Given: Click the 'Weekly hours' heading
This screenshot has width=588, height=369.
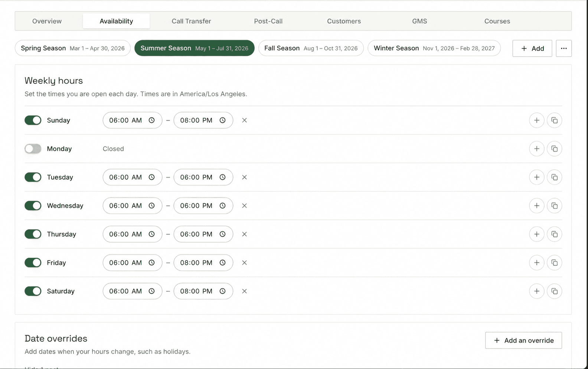Looking at the screenshot, I should click(54, 81).
